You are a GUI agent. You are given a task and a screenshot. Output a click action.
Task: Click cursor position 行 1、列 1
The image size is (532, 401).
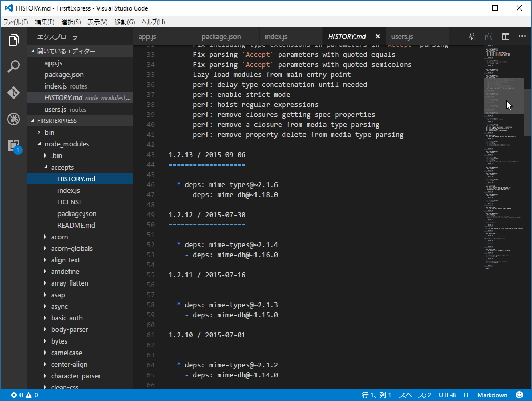pyautogui.click(x=376, y=395)
